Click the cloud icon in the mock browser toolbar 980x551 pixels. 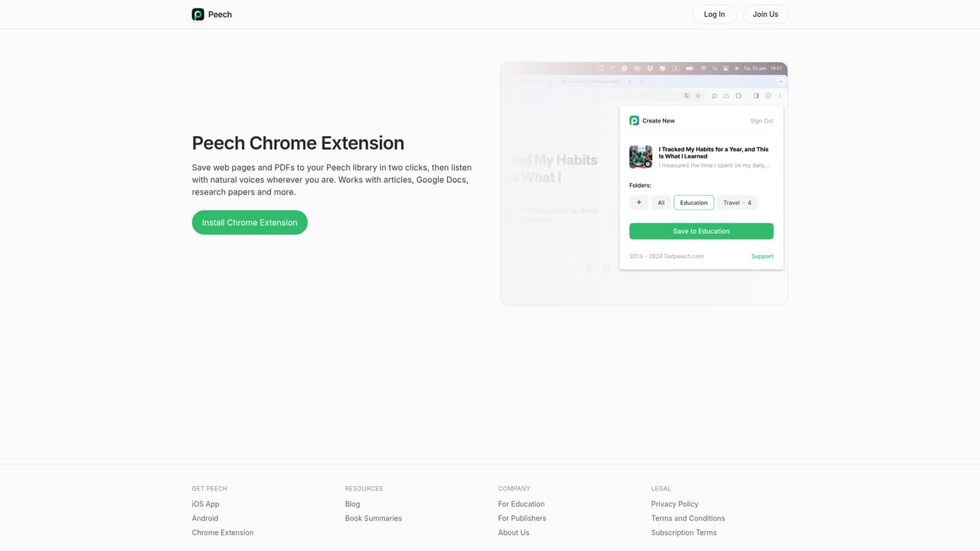point(727,96)
